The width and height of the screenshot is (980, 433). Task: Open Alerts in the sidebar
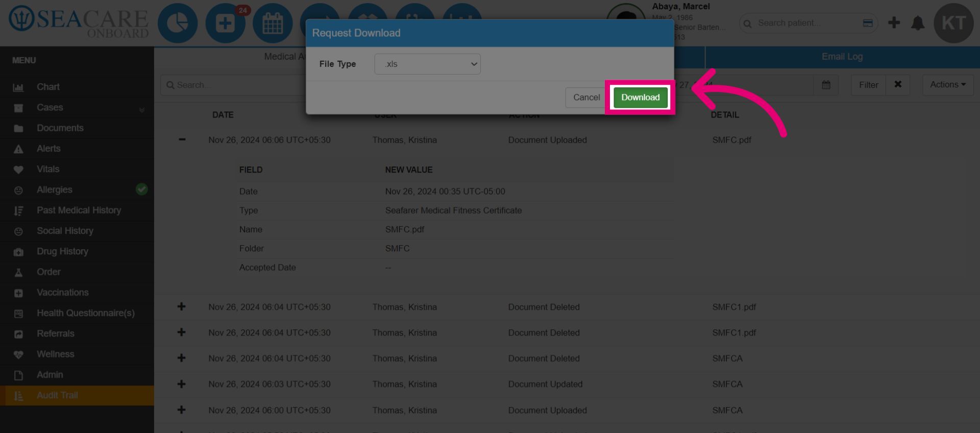point(48,149)
